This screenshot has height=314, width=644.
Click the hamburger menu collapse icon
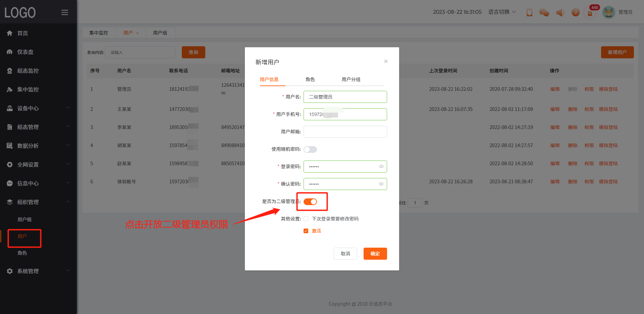tap(65, 12)
